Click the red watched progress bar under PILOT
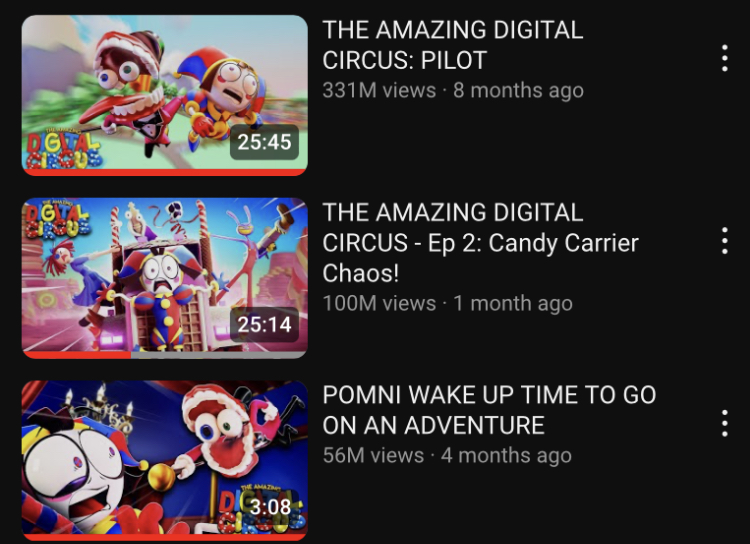The width and height of the screenshot is (750, 544). pos(165,172)
